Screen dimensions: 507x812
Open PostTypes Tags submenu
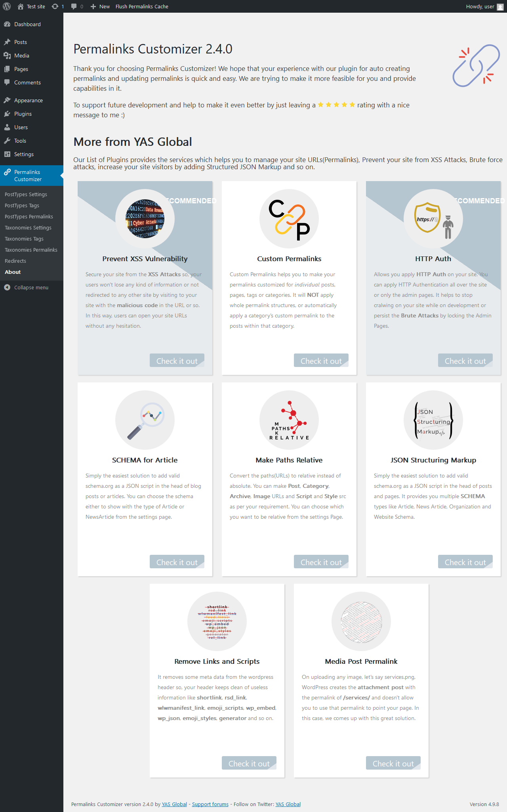coord(22,205)
